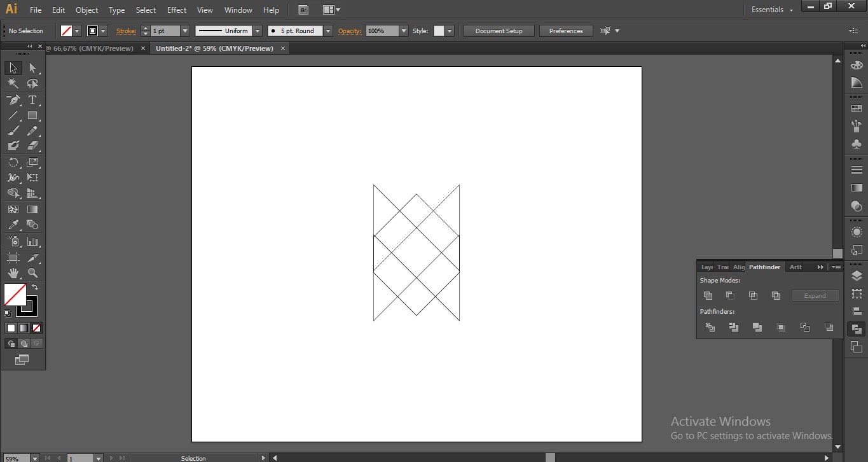Expand the Opacity percentage dropdown

click(404, 31)
